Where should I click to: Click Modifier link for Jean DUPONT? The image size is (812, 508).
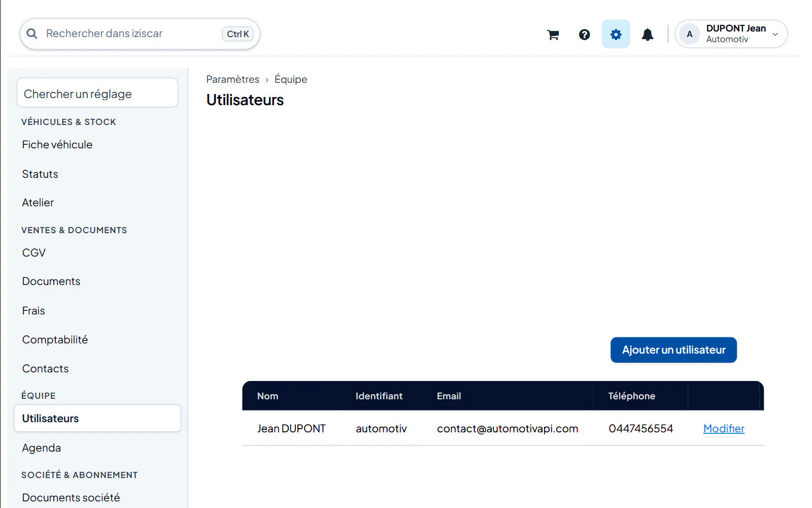click(x=724, y=429)
